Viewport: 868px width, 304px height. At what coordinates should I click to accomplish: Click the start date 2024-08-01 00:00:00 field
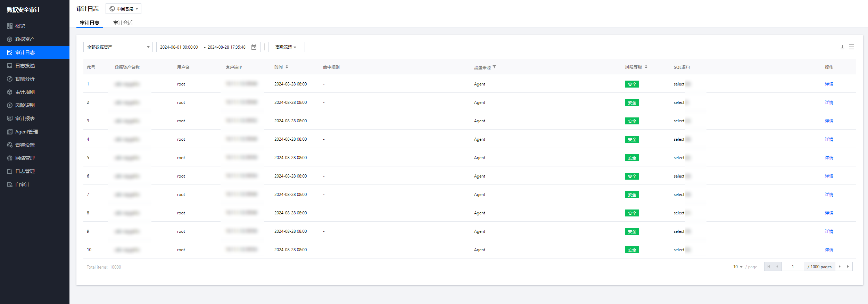(179, 47)
